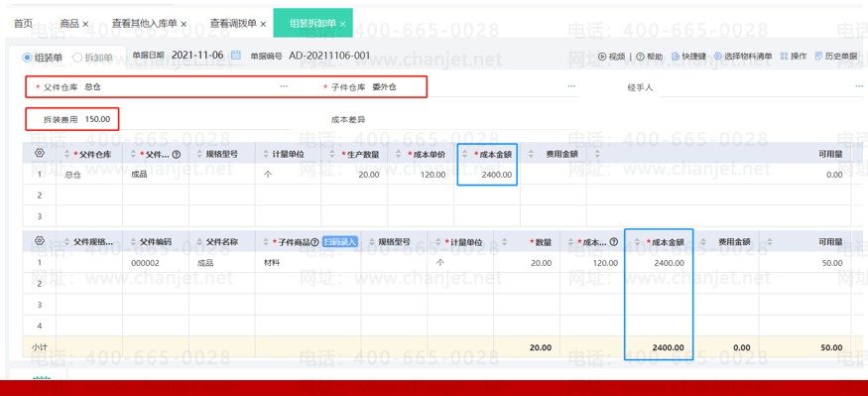Image resolution: width=868 pixels, height=396 pixels.
Task: Close the 商品 tab
Action: coord(85,25)
